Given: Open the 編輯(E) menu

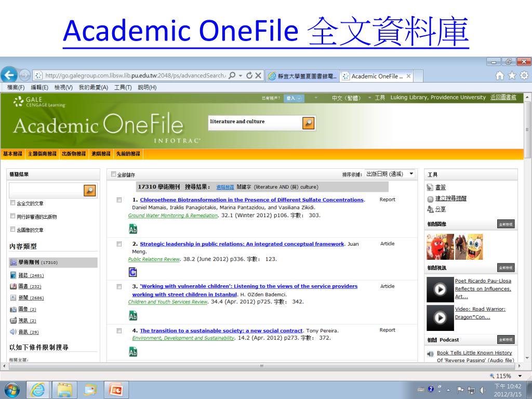Looking at the screenshot, I should pos(39,87).
